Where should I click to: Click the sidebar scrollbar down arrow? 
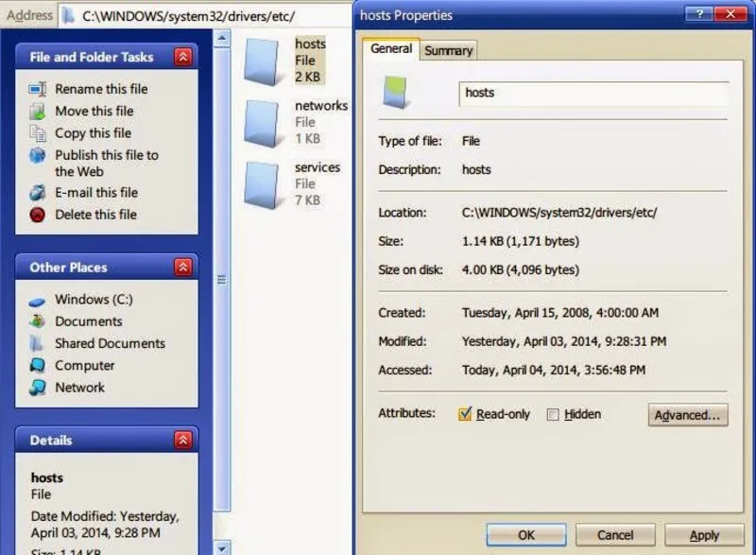pyautogui.click(x=222, y=548)
